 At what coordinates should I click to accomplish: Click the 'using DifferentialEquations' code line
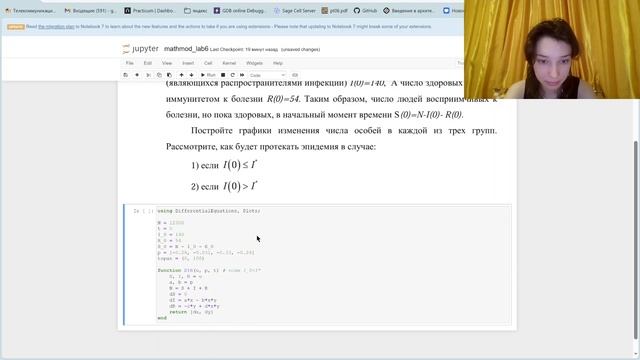[209, 211]
